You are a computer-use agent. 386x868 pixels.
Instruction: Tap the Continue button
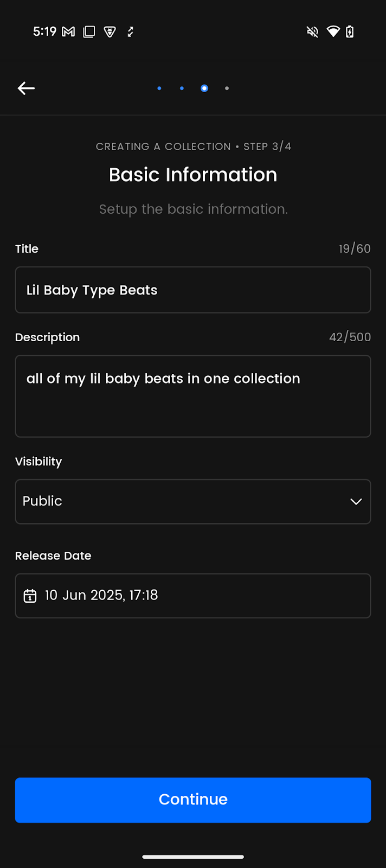193,800
